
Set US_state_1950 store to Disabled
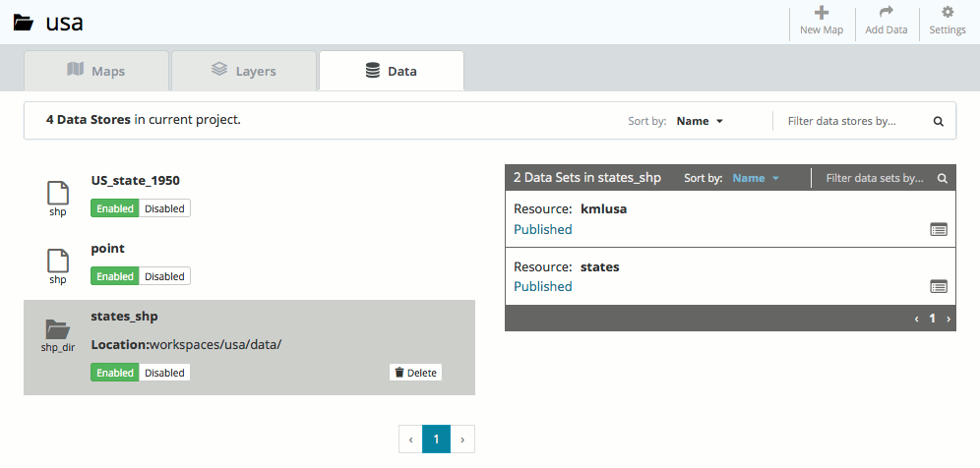[164, 208]
